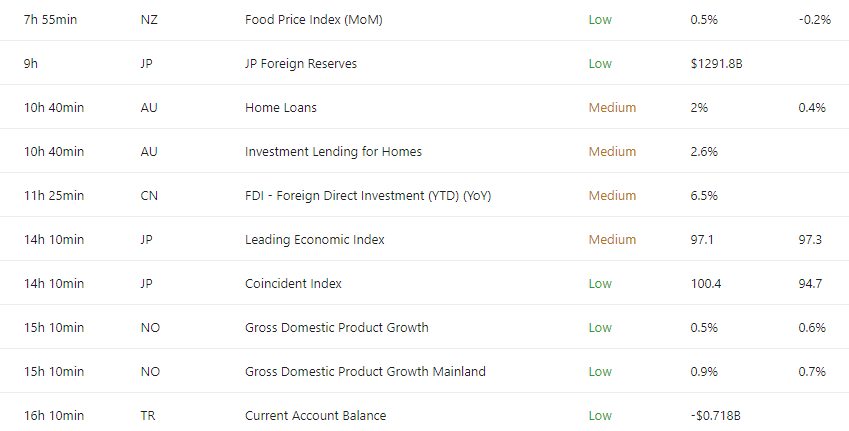The image size is (849, 431).
Task: Click the Leading Economic Index event
Action: point(314,240)
